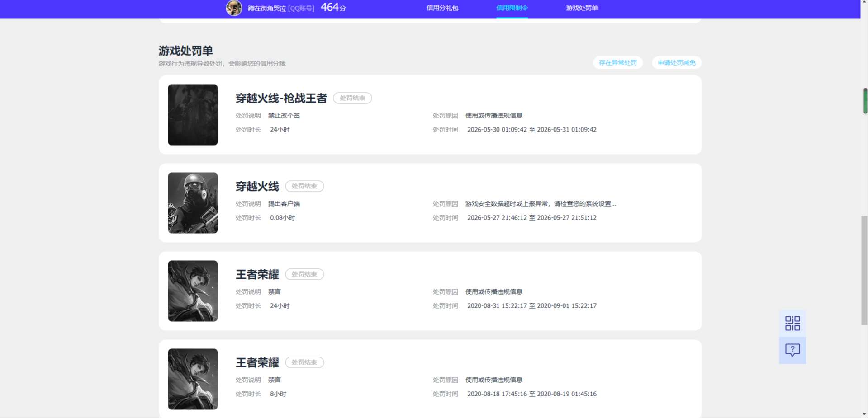
Task: Open the help question chat icon
Action: [792, 350]
